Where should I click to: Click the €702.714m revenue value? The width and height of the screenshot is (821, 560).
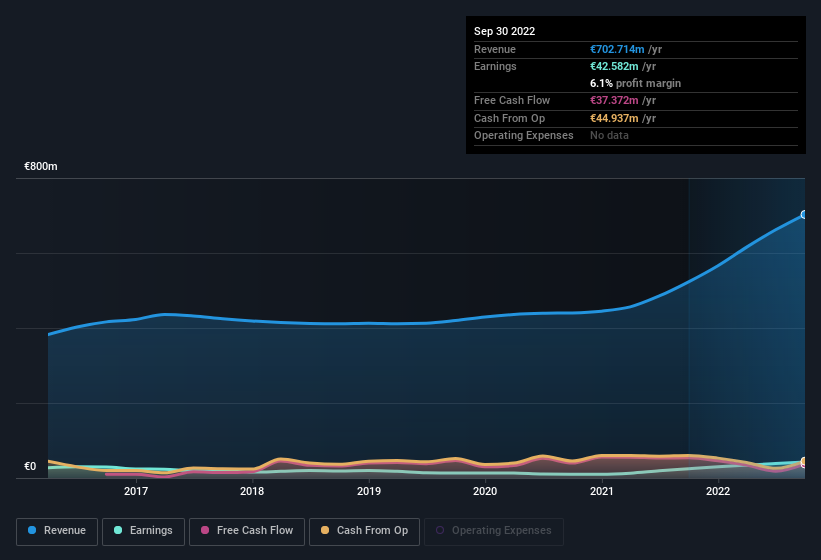pos(617,49)
